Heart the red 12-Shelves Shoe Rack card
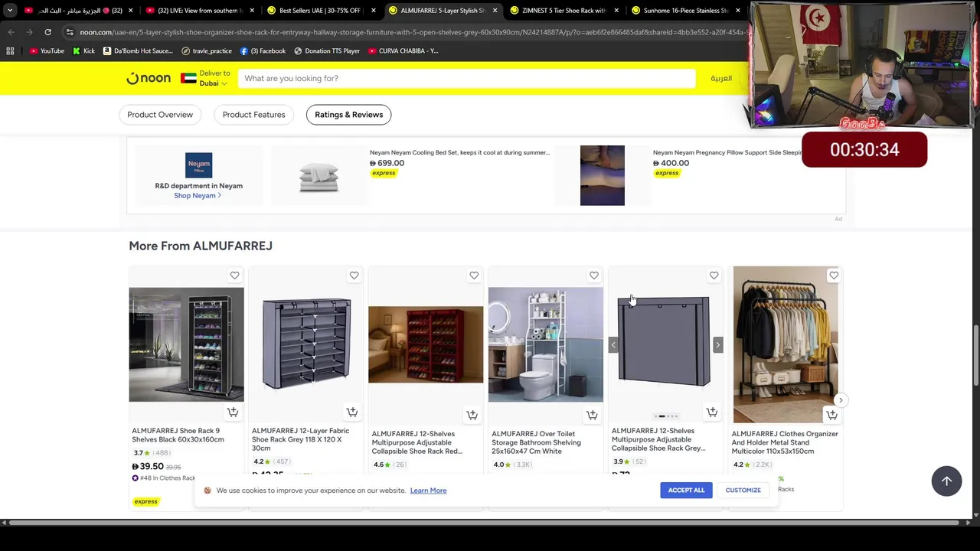Viewport: 980px width, 551px height. point(474,275)
